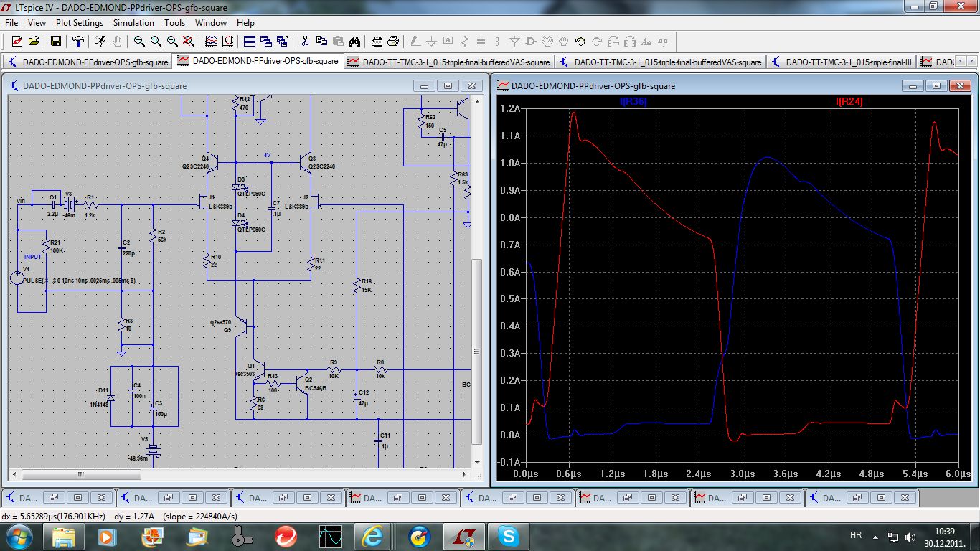Viewport: 980px width, 551px height.
Task: Click the Open file toolbar icon
Action: click(x=34, y=42)
